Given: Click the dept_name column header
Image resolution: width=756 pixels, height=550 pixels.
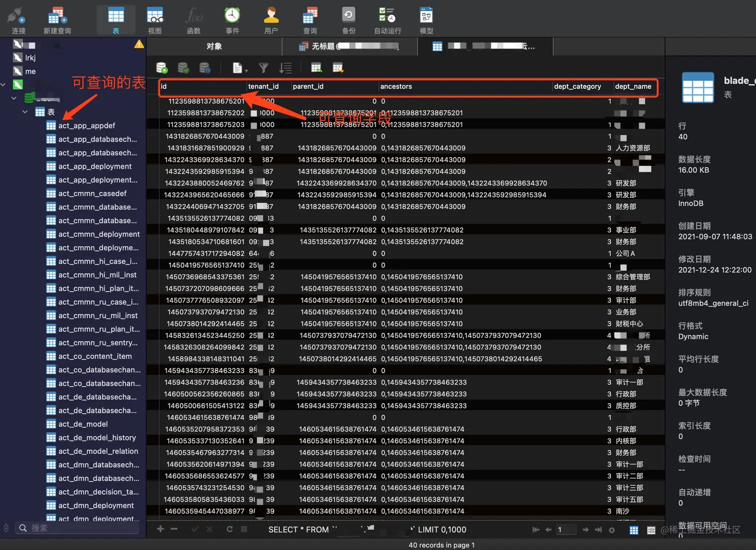Looking at the screenshot, I should [635, 87].
